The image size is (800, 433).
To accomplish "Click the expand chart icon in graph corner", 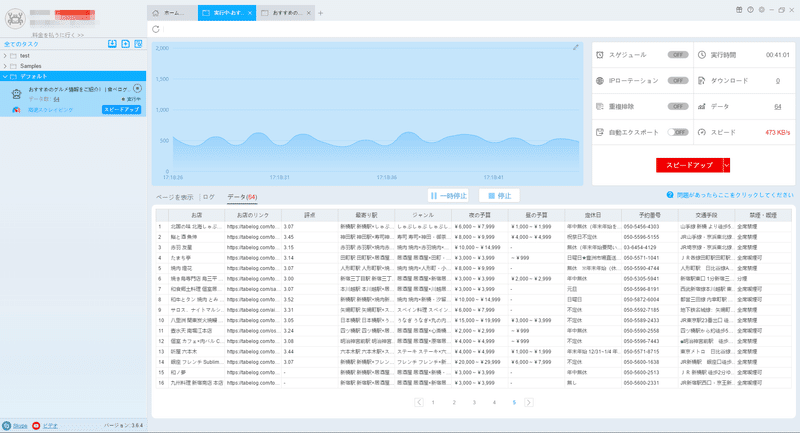I will (x=576, y=47).
